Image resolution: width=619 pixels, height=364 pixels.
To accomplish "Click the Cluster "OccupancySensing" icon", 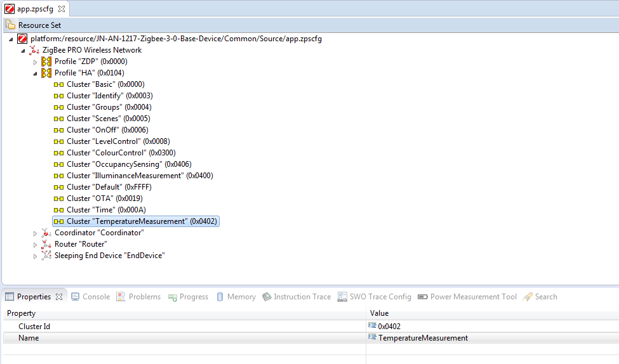I will click(x=58, y=164).
